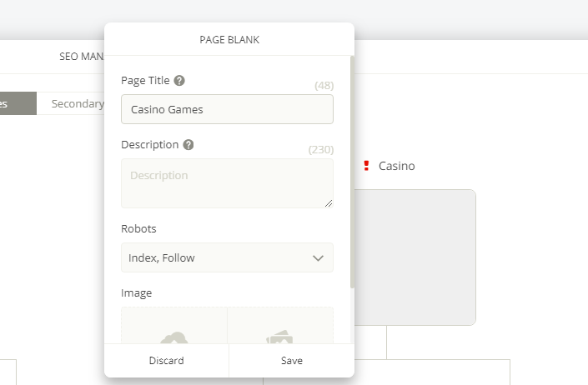Screen dimensions: 588x385
Task: Click the PAGE BLANK dialog header
Action: point(229,40)
